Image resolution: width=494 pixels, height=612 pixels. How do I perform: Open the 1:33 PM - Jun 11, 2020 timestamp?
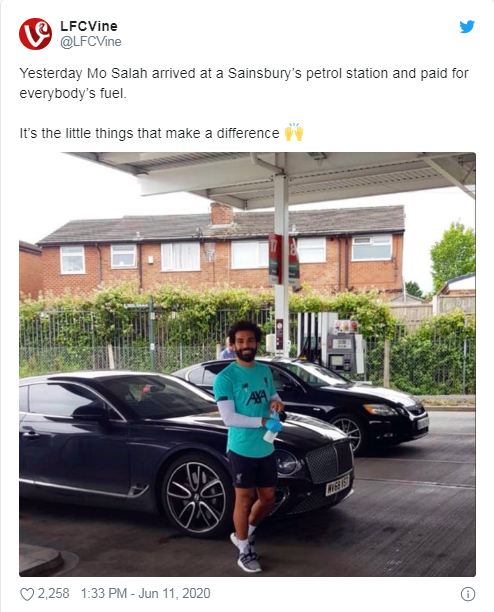point(146,593)
